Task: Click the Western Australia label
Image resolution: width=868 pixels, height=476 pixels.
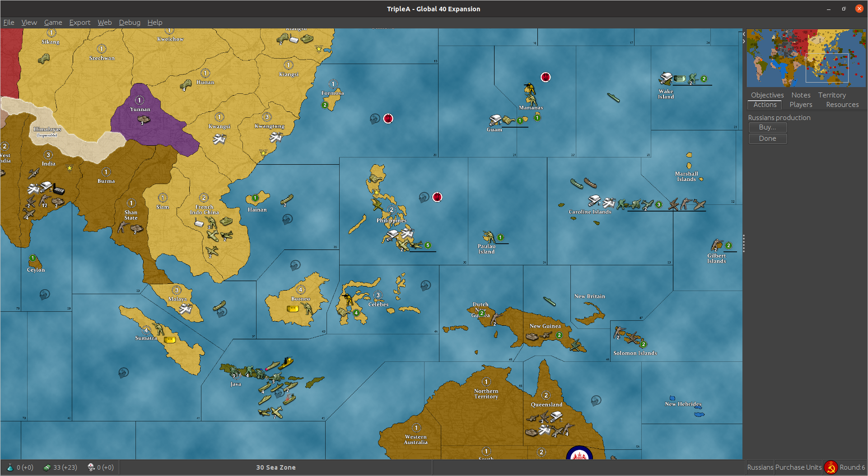Action: (x=416, y=439)
